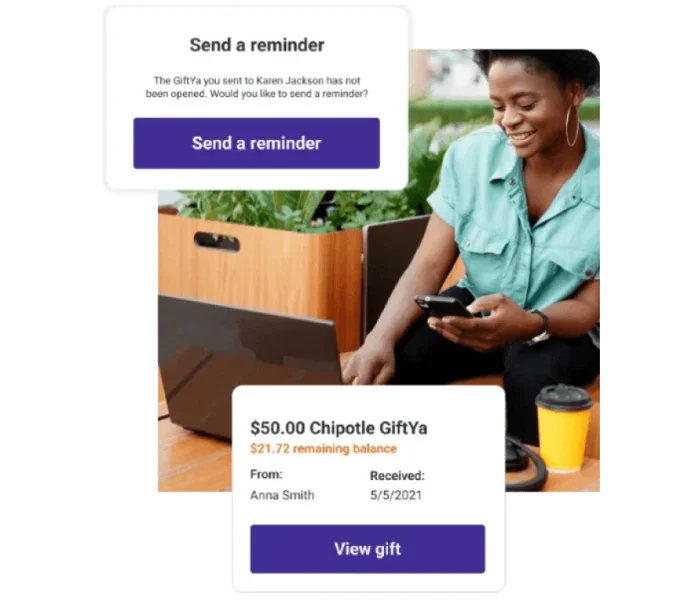Click the received date 5/5/2021
This screenshot has width=700, height=610.
[x=396, y=495]
